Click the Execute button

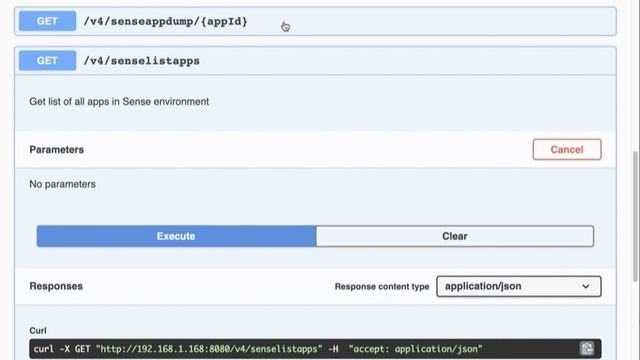176,236
